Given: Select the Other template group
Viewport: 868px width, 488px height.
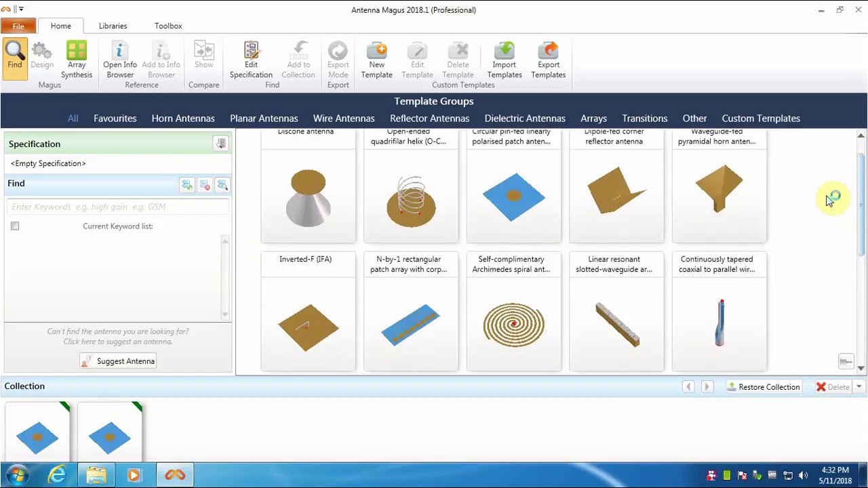Looking at the screenshot, I should pos(694,118).
